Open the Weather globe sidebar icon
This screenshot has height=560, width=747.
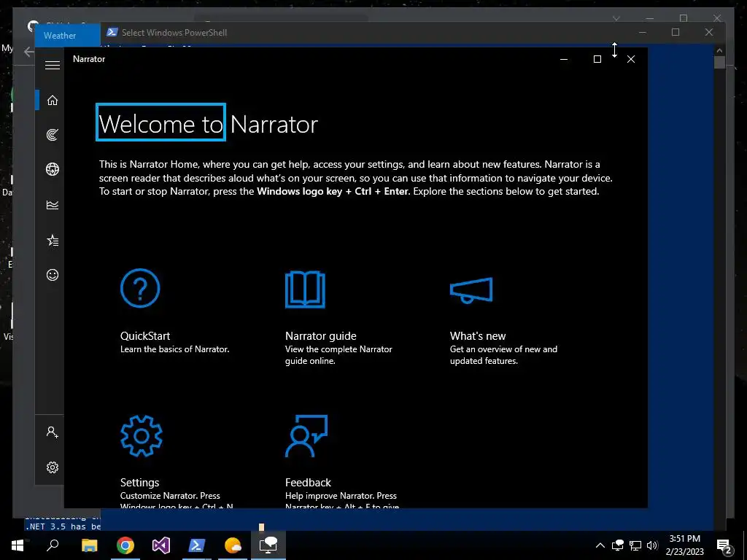(x=53, y=169)
